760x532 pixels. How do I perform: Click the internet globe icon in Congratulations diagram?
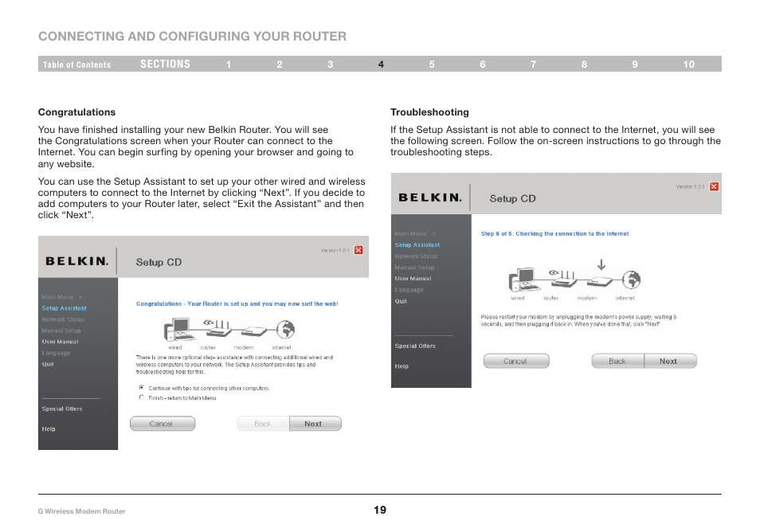[x=286, y=330]
